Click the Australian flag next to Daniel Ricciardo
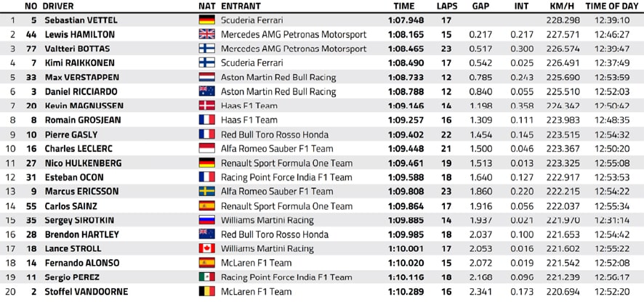The width and height of the screenshot is (644, 302). 206,91
